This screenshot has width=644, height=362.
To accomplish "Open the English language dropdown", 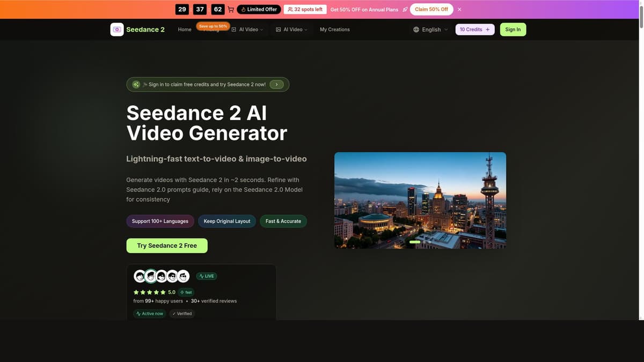I will [x=431, y=28].
